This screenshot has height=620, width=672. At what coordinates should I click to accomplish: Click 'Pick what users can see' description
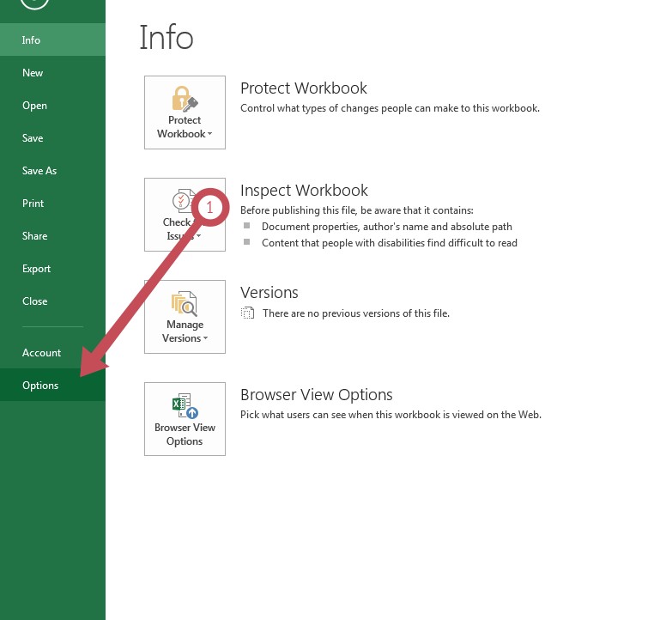[390, 415]
